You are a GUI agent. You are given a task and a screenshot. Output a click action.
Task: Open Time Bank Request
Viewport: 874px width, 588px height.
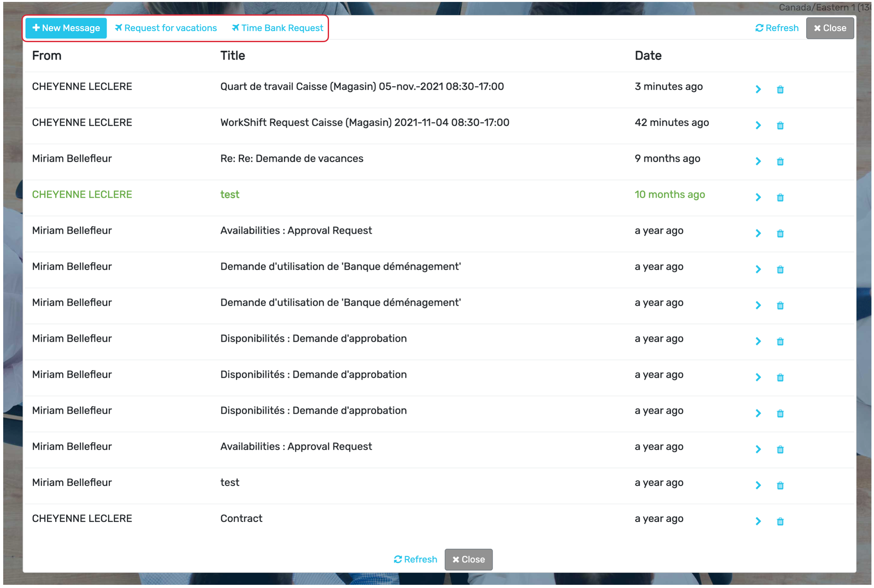pyautogui.click(x=277, y=28)
